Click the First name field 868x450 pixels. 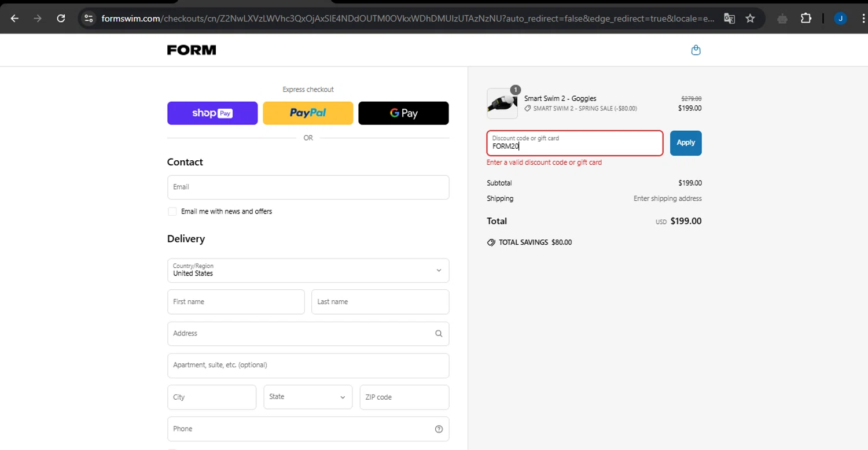point(236,302)
